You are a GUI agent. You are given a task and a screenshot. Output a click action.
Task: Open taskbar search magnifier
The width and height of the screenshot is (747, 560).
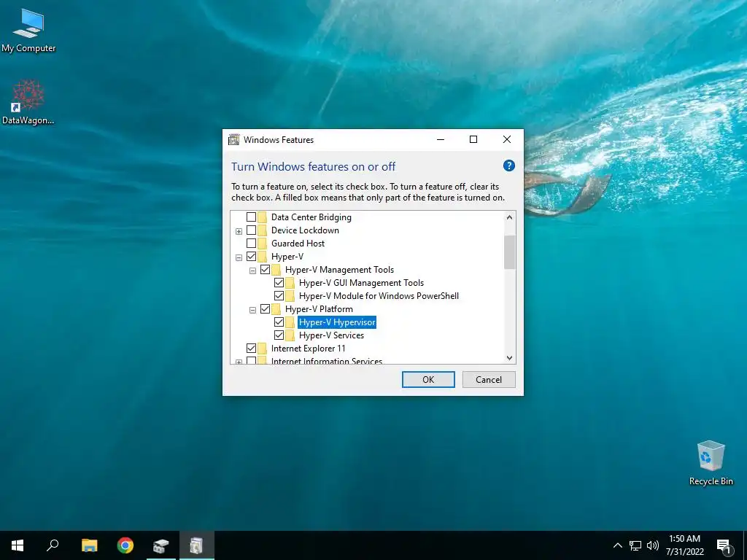(53, 545)
